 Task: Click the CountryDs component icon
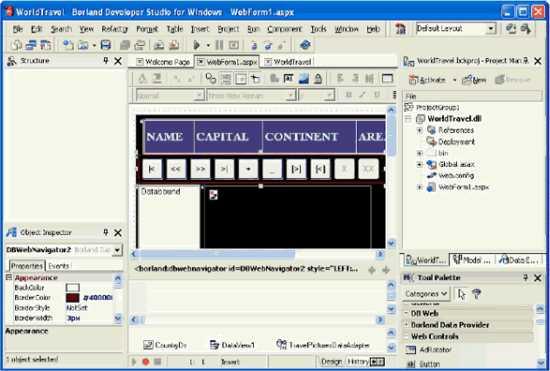[x=148, y=345]
